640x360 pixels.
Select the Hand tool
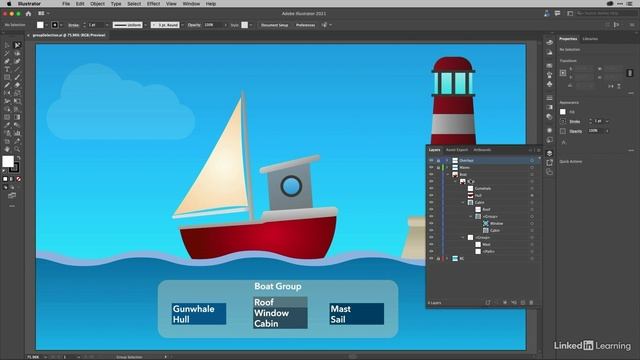pyautogui.click(x=7, y=149)
